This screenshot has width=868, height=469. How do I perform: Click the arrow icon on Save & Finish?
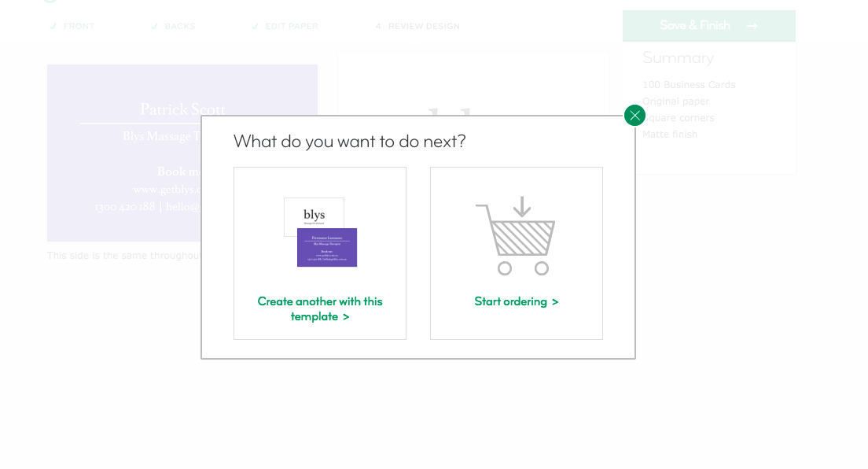(x=752, y=26)
